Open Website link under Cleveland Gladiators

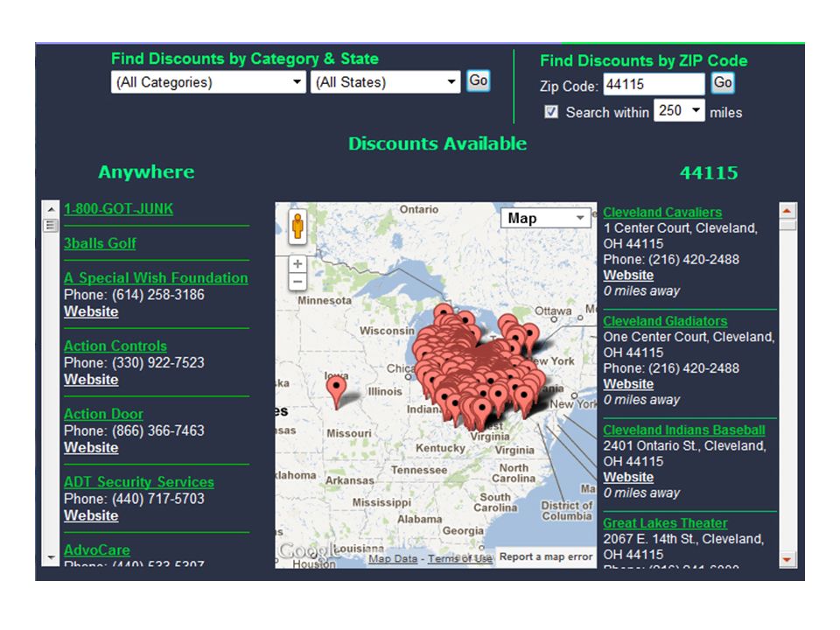[x=628, y=384]
